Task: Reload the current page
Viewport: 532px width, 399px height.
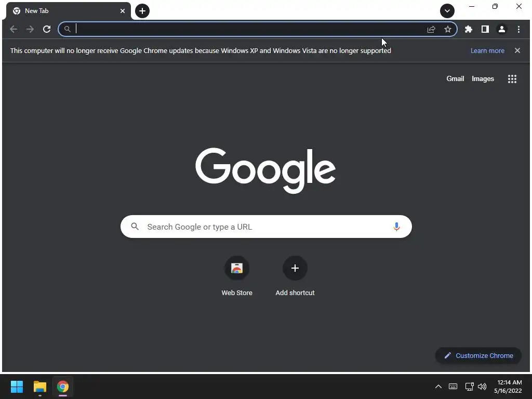Action: tap(47, 29)
